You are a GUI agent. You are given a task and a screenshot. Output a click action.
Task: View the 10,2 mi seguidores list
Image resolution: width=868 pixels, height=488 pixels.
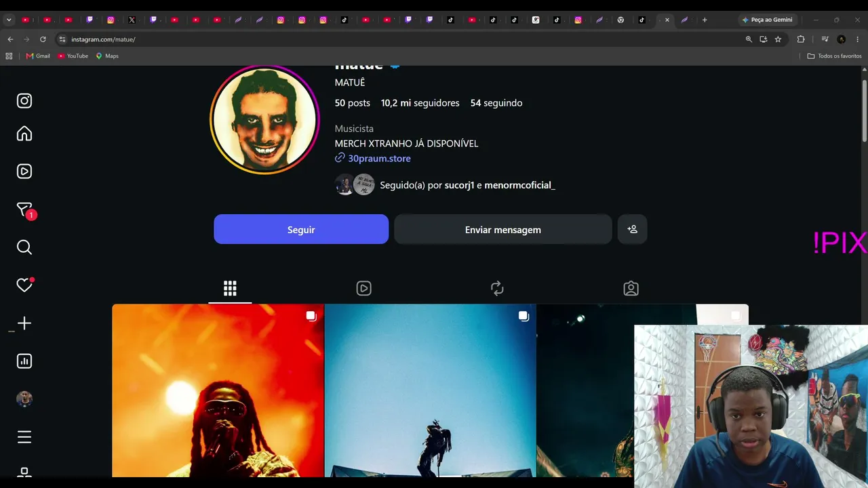coord(420,103)
